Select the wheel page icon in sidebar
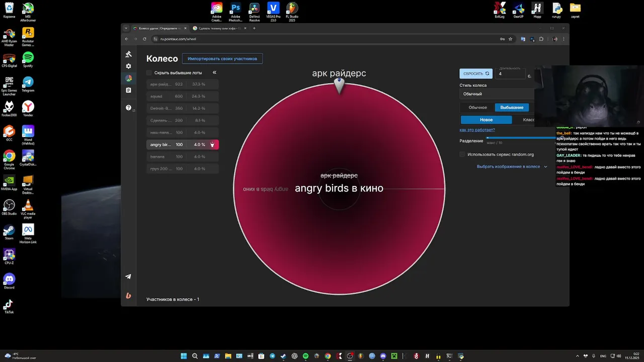This screenshot has height=362, width=644. tap(128, 78)
